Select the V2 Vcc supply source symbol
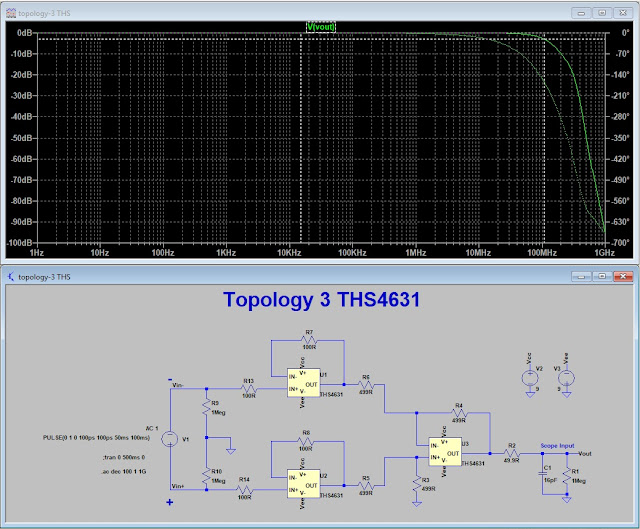 click(x=530, y=378)
